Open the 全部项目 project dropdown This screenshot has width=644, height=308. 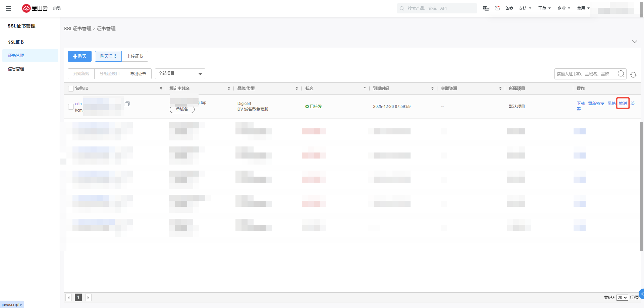(180, 74)
